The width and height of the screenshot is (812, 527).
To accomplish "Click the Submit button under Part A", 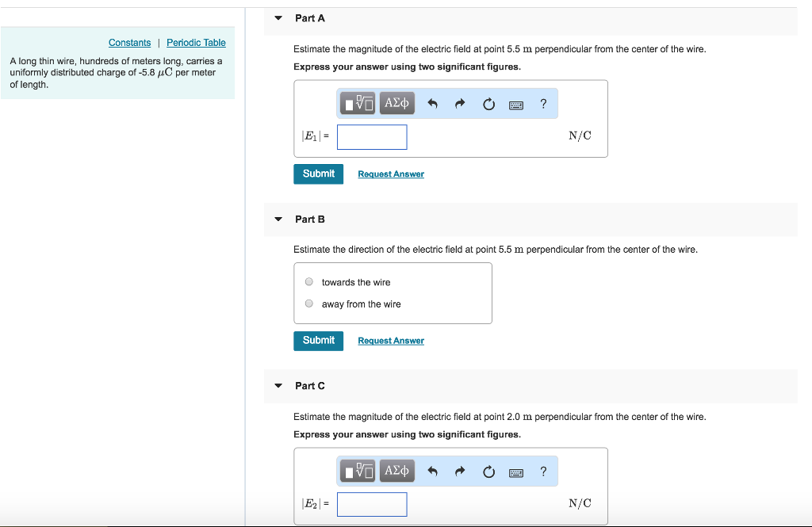I will [x=318, y=173].
